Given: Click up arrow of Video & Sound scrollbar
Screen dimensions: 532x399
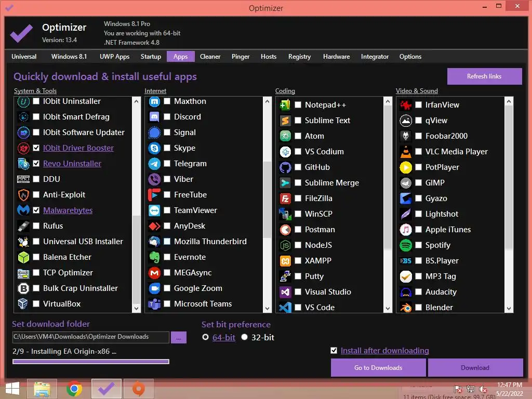Looking at the screenshot, I should (x=509, y=101).
